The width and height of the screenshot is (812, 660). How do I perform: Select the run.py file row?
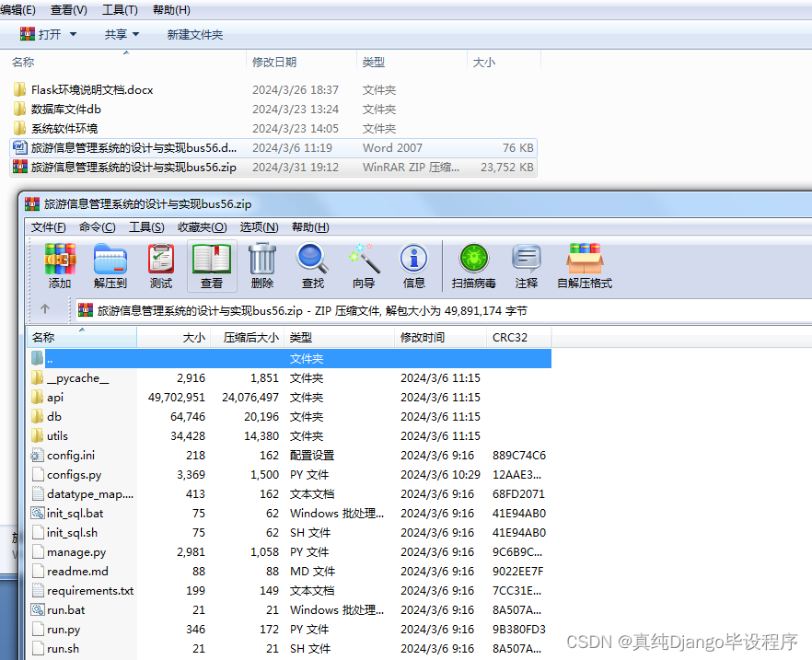[290, 629]
